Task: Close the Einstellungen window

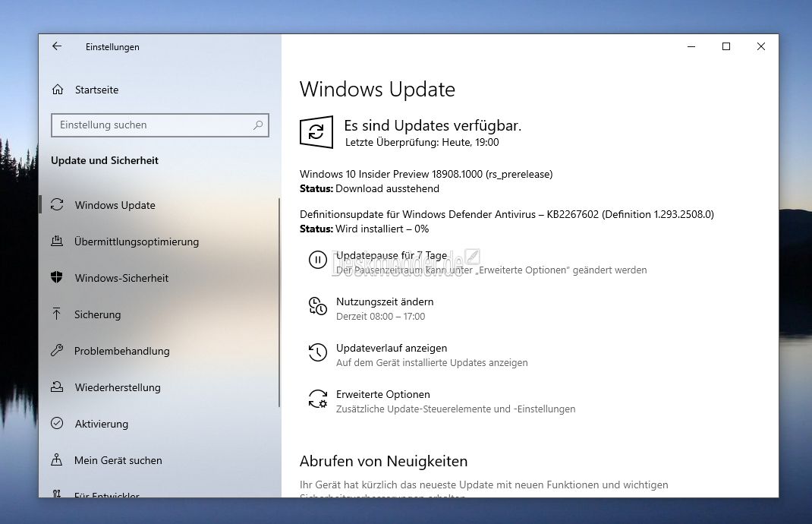Action: tap(760, 46)
